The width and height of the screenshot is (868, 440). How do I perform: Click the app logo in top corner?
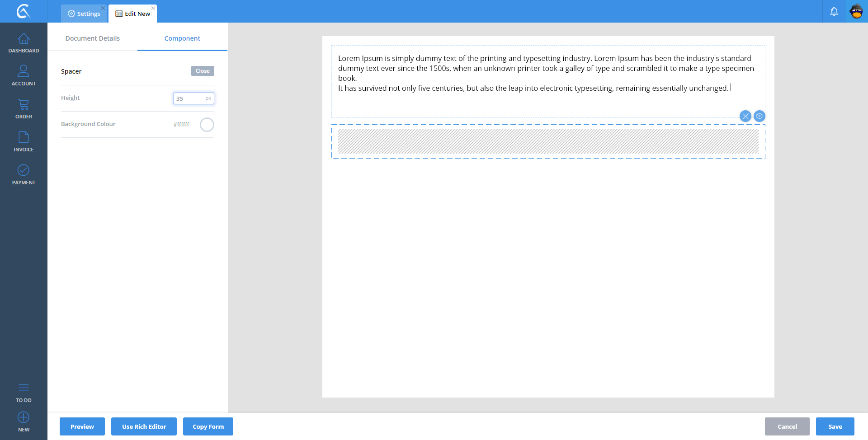point(24,11)
